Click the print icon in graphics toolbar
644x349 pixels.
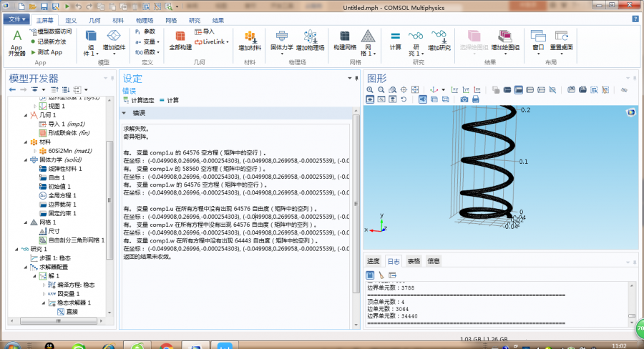(x=476, y=99)
